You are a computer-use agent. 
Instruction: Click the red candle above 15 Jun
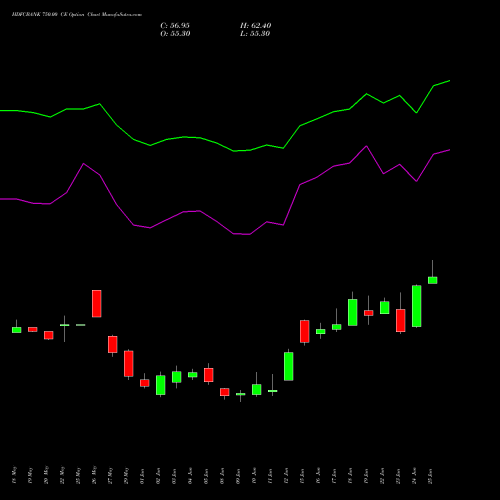click(x=305, y=331)
